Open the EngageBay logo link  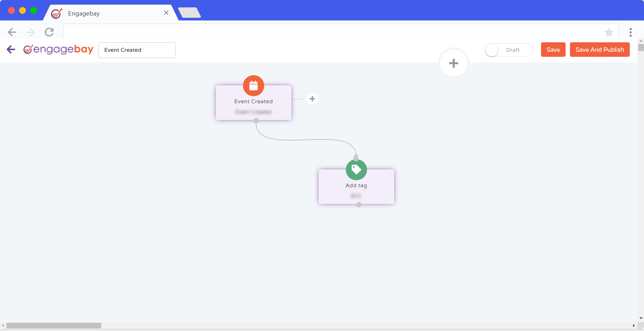[58, 49]
